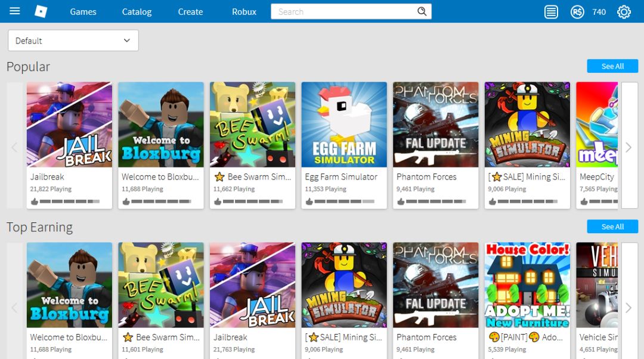This screenshot has width=644, height=359.
Task: Open Popular Bee Swarm thumbnail
Action: coord(253,125)
